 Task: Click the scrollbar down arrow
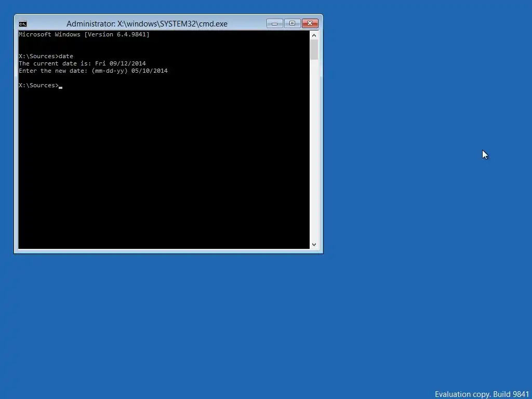click(x=314, y=245)
